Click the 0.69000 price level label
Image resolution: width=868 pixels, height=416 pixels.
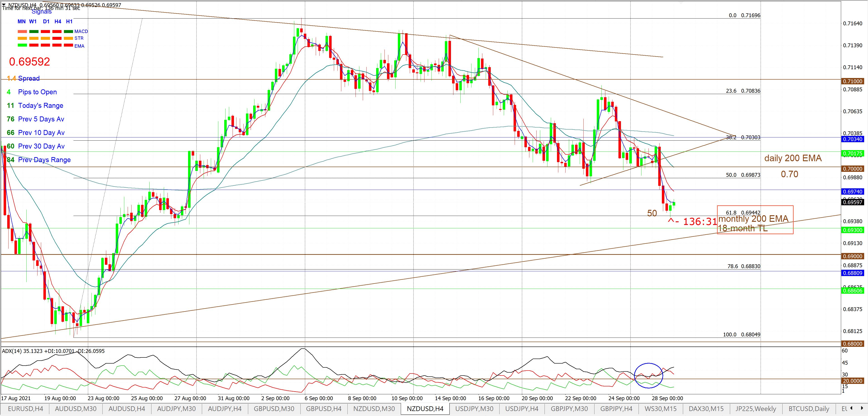coord(852,256)
